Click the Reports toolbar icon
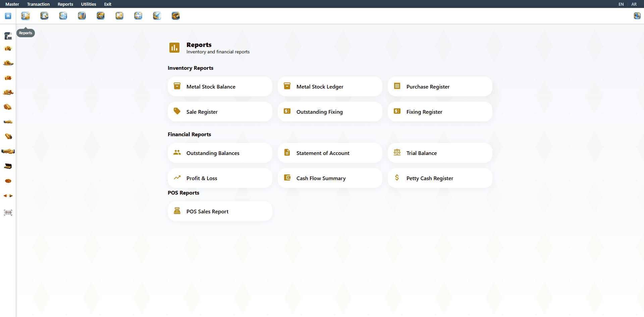 25,16
